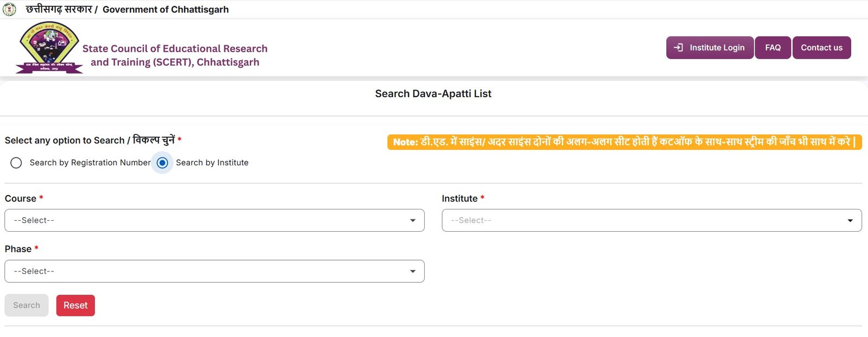
Task: Click the SCERT Chhattisgarh title text
Action: [x=175, y=55]
